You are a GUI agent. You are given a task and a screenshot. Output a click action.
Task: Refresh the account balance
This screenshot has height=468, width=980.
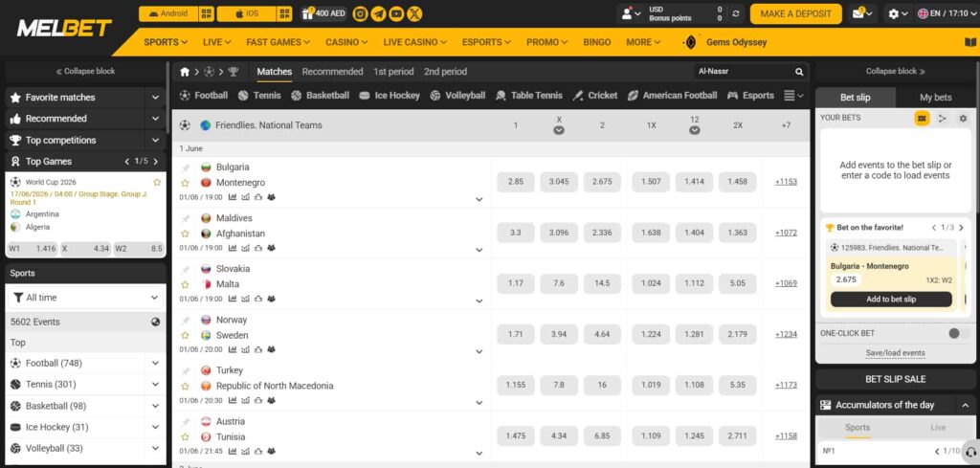[736, 13]
